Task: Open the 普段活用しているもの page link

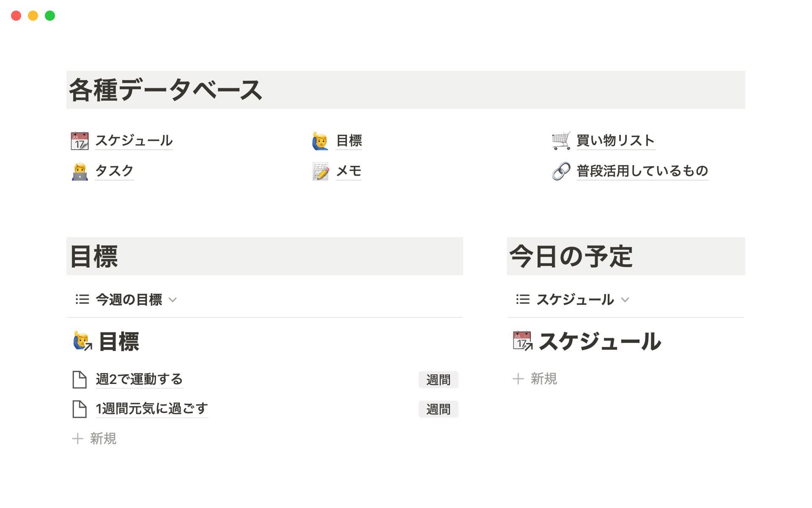Action: 642,171
